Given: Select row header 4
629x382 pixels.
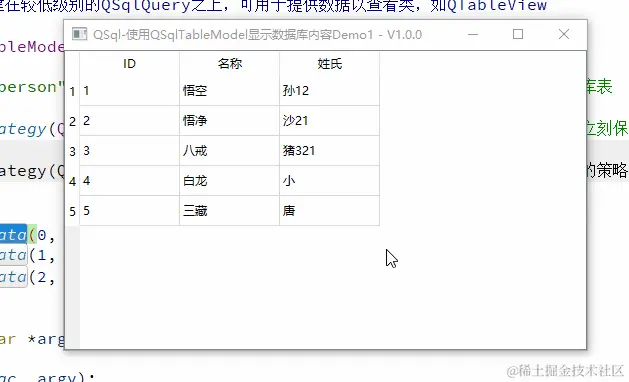Looking at the screenshot, I should pos(72,181).
